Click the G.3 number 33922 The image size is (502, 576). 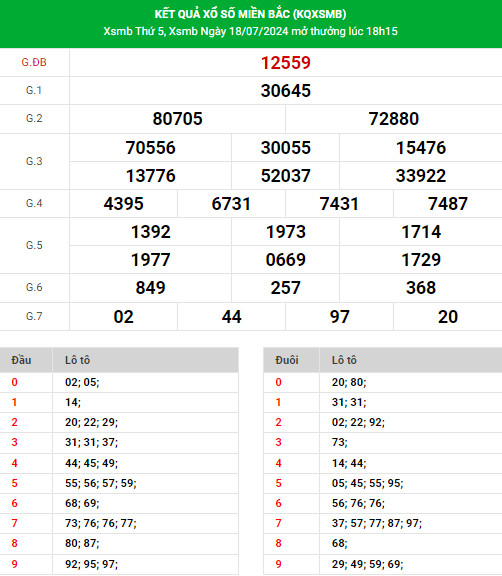(421, 176)
